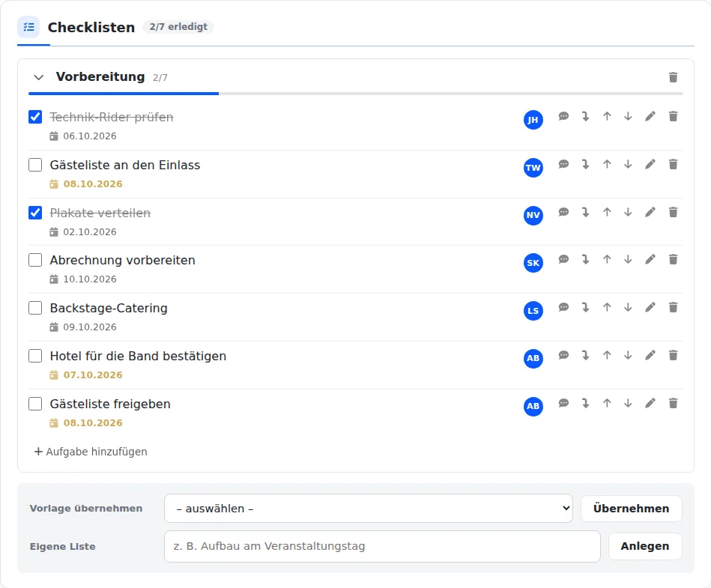Open comments for Abrechnung vorbereiten
711x588 pixels.
pyautogui.click(x=563, y=259)
